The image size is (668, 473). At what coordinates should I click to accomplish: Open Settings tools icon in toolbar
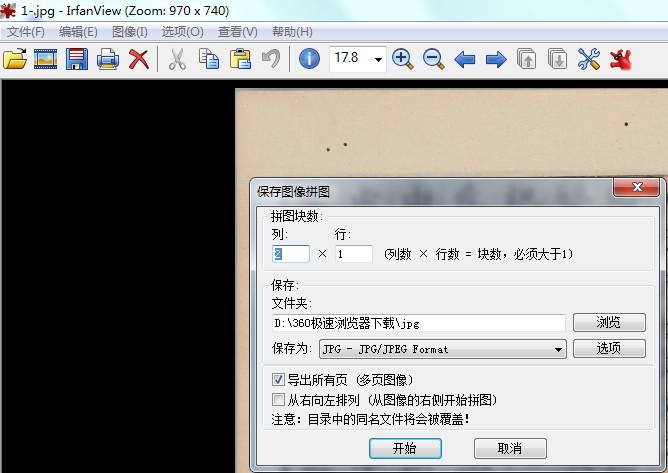(x=589, y=59)
